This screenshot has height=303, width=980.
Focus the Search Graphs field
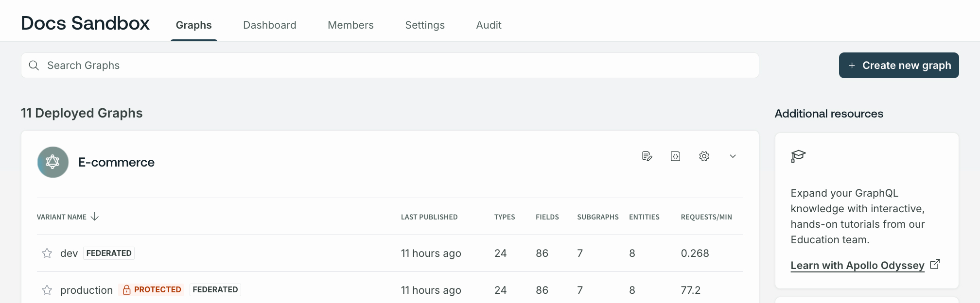point(390,66)
